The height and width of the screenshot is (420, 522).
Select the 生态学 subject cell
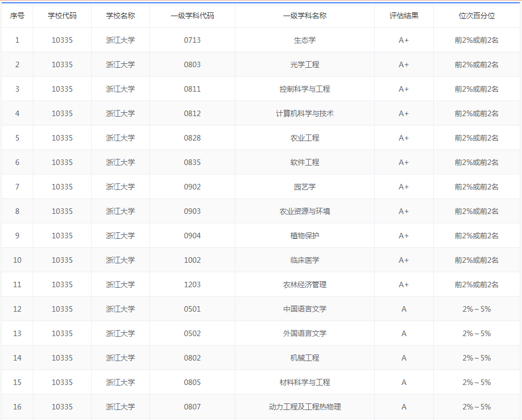coord(305,40)
